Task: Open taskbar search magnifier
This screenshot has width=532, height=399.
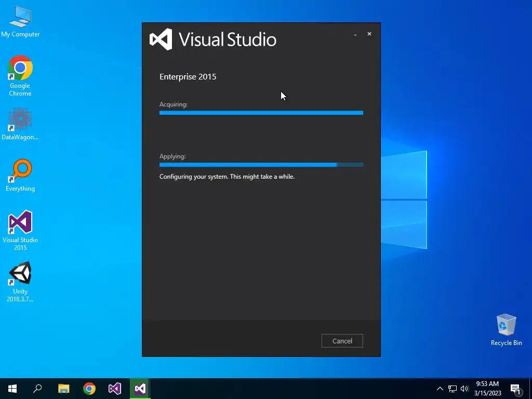Action: tap(37, 389)
